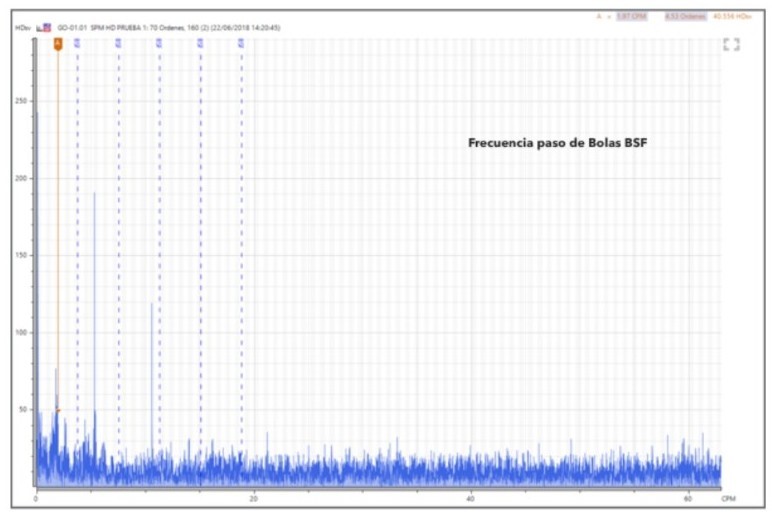Click the US flag icon in header
This screenshot has height=512, width=772.
pyautogui.click(x=47, y=28)
